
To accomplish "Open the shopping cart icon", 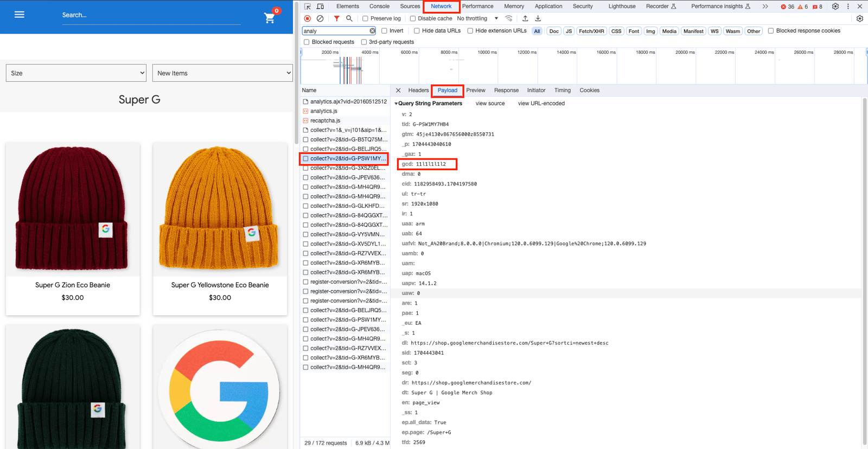I will coord(270,17).
